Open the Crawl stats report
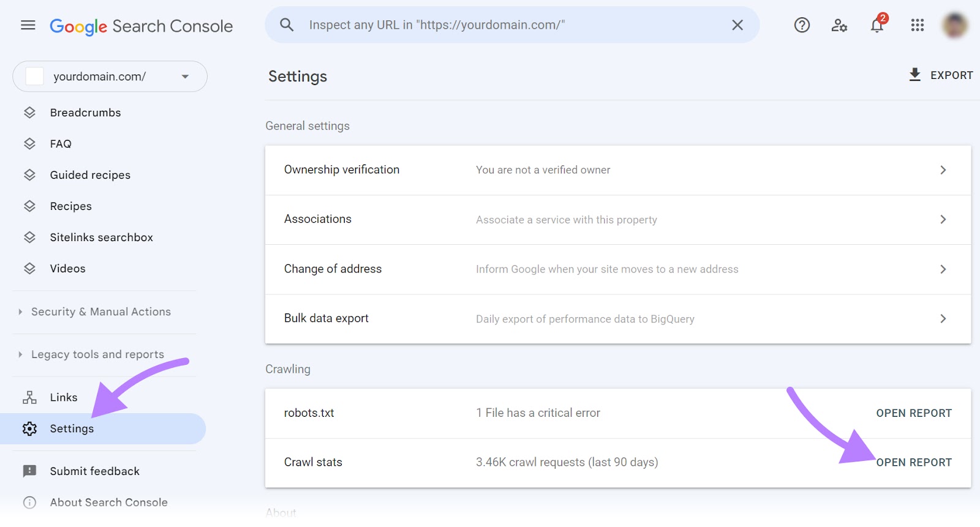Image resolution: width=980 pixels, height=527 pixels. click(x=914, y=463)
